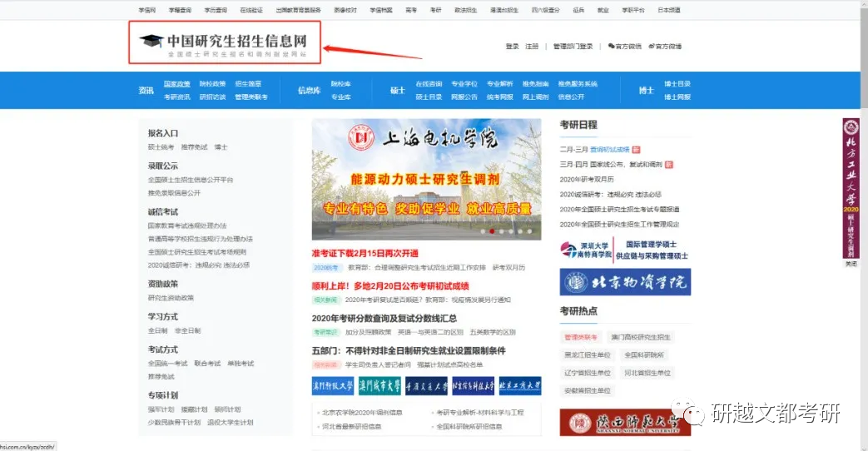868x451 pixels.
Task: Open 网上调剂 in the blue nav
Action: coord(535,97)
